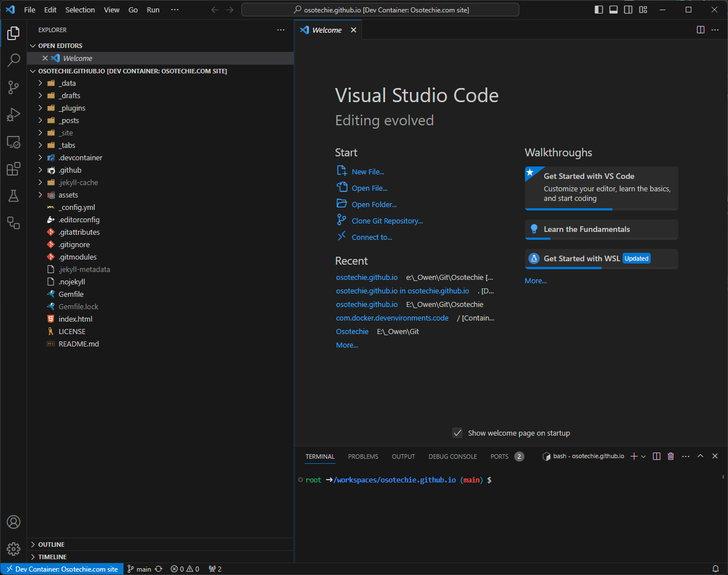The image size is (728, 575).
Task: Open the Source Control view
Action: point(14,87)
